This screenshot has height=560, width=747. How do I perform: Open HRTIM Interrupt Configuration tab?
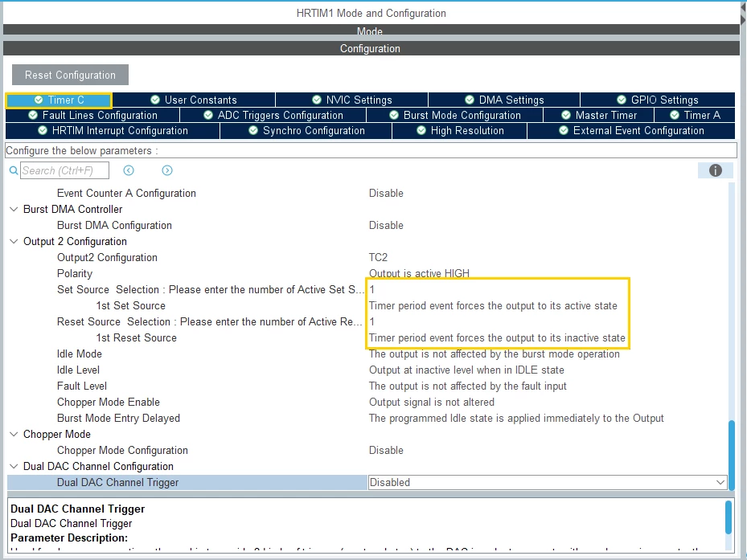113,130
